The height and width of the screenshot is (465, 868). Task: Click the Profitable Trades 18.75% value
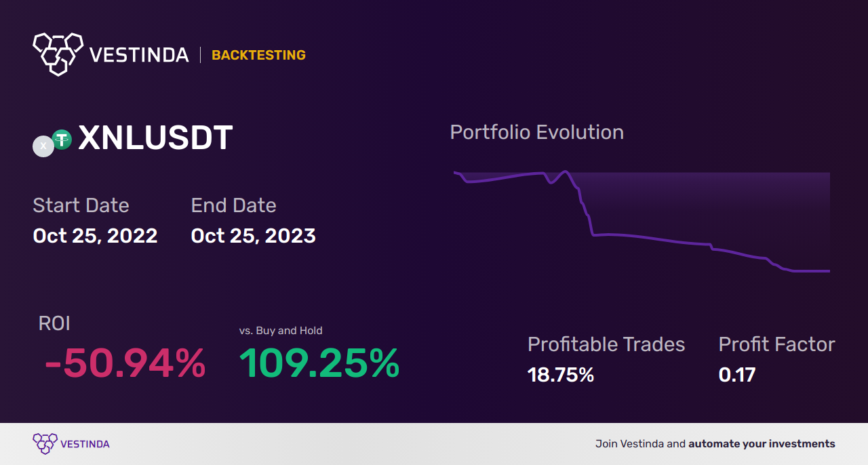pyautogui.click(x=561, y=375)
